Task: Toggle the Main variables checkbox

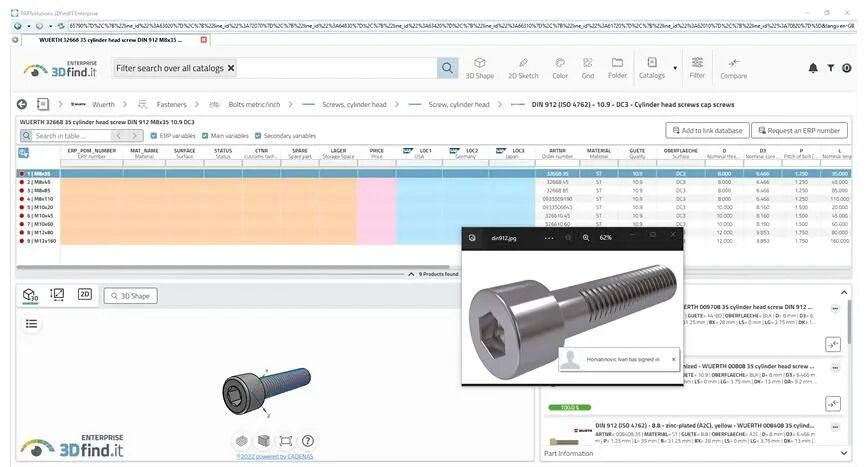Action: [205, 136]
